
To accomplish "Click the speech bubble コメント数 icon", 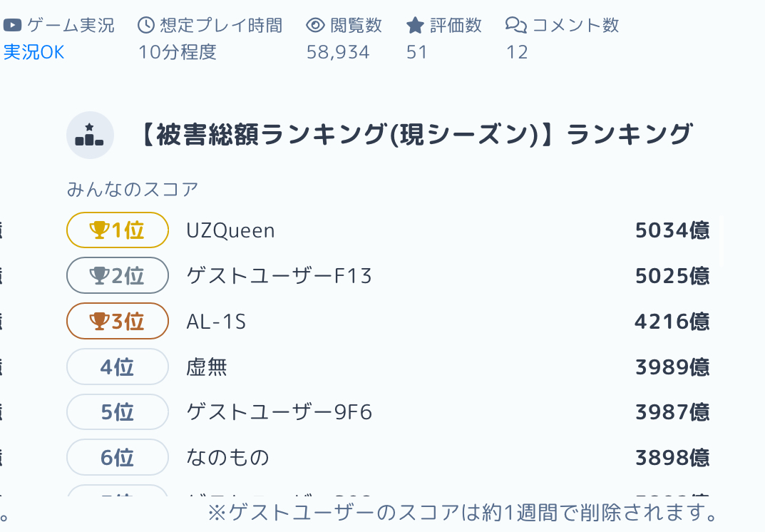I will coord(515,26).
